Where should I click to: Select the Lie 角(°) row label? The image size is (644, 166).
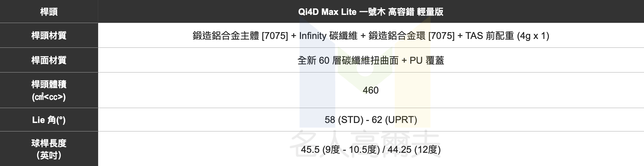49,120
